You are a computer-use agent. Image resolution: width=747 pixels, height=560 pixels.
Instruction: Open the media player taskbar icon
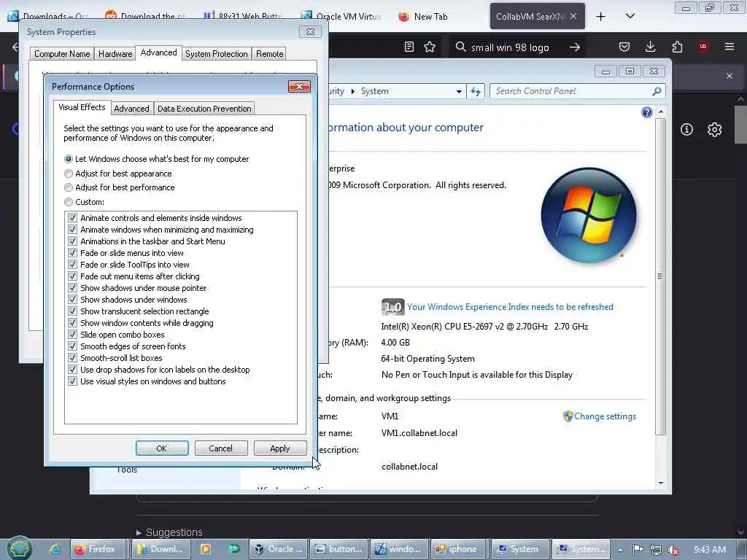(206, 549)
